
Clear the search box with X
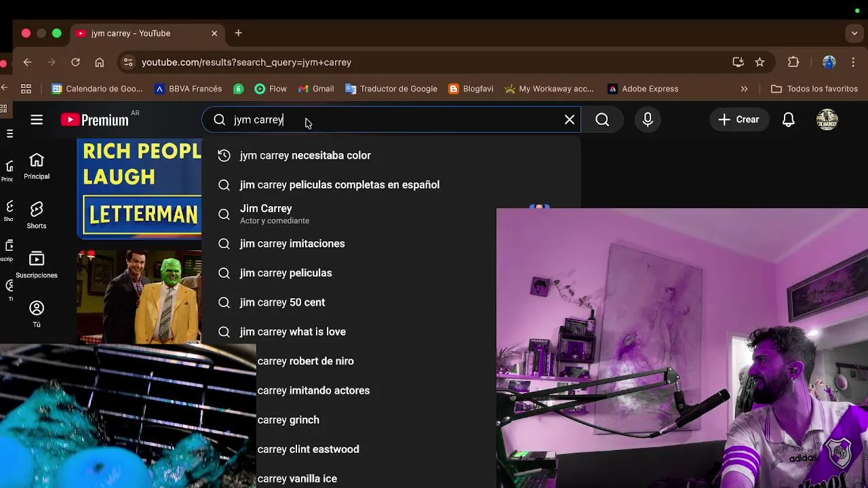[570, 120]
